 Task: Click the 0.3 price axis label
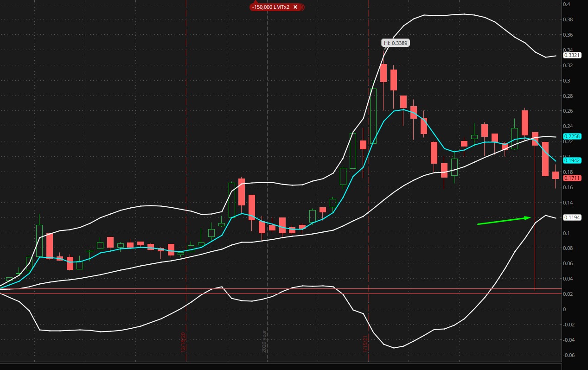[567, 81]
